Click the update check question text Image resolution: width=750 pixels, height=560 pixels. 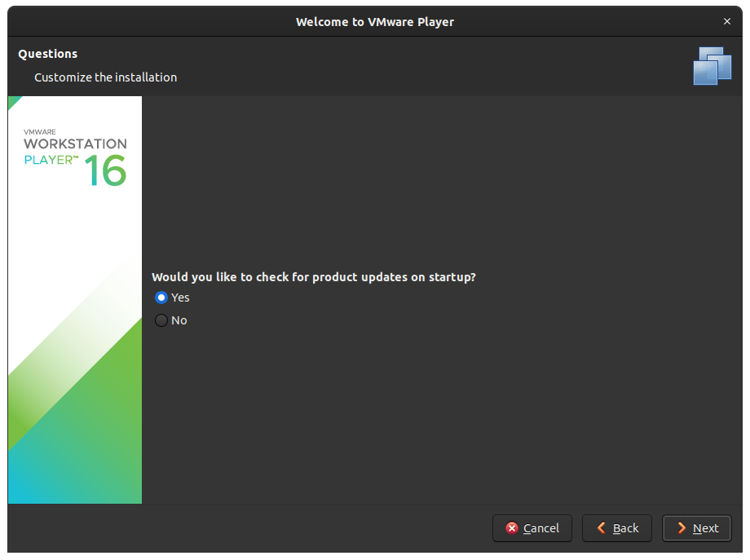313,277
